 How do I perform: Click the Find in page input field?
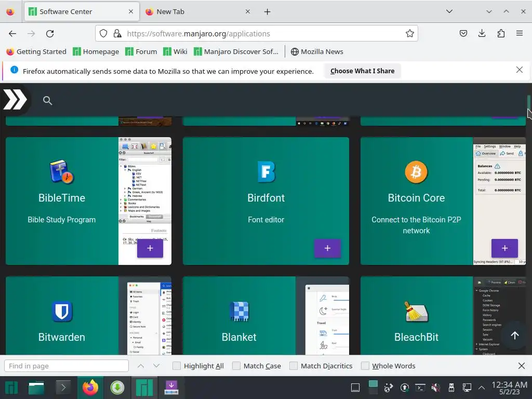pos(66,366)
